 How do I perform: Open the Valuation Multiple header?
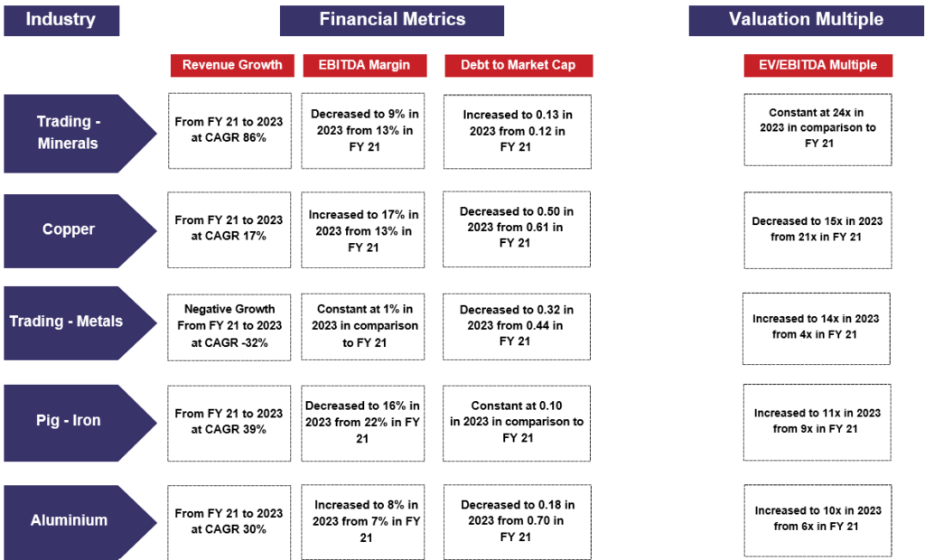[x=806, y=20]
